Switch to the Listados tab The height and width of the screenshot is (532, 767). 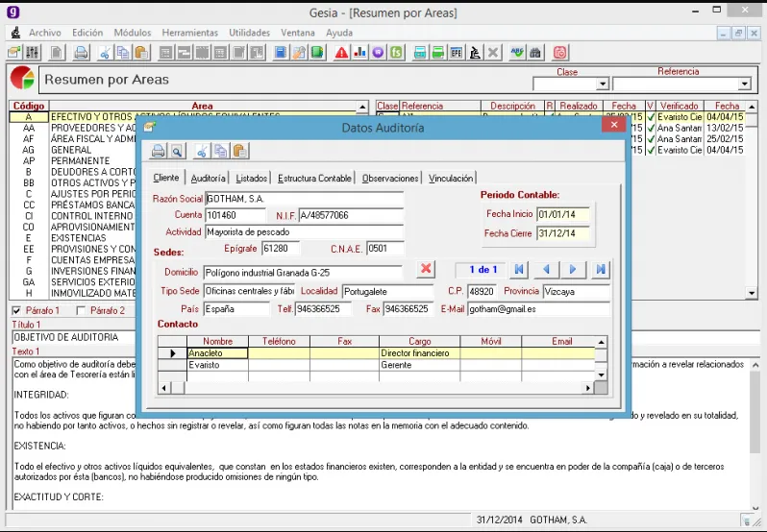pos(252,179)
